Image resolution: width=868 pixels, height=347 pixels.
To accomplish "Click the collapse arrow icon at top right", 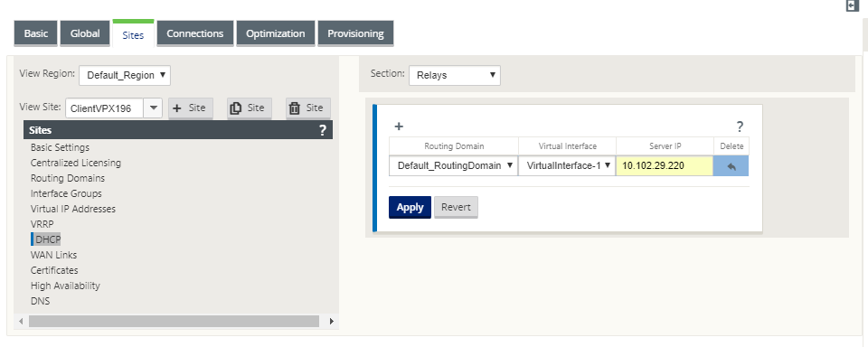I will (x=852, y=5).
